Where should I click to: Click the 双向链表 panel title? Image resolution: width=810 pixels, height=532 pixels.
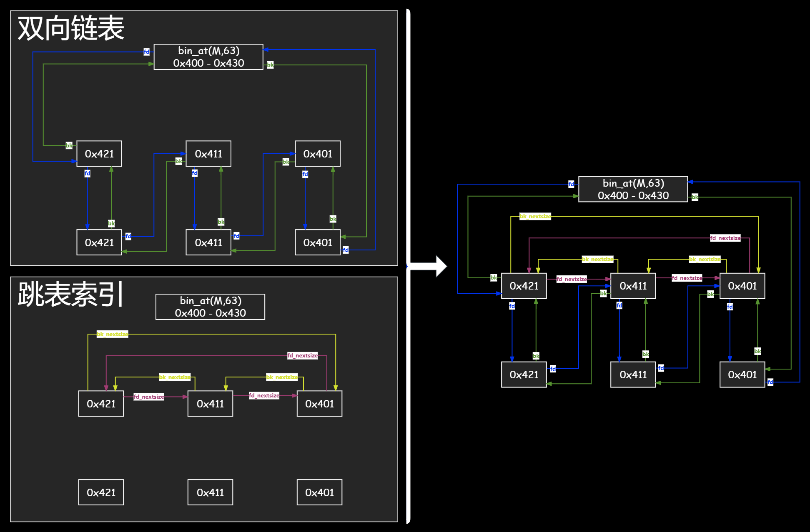[71, 28]
